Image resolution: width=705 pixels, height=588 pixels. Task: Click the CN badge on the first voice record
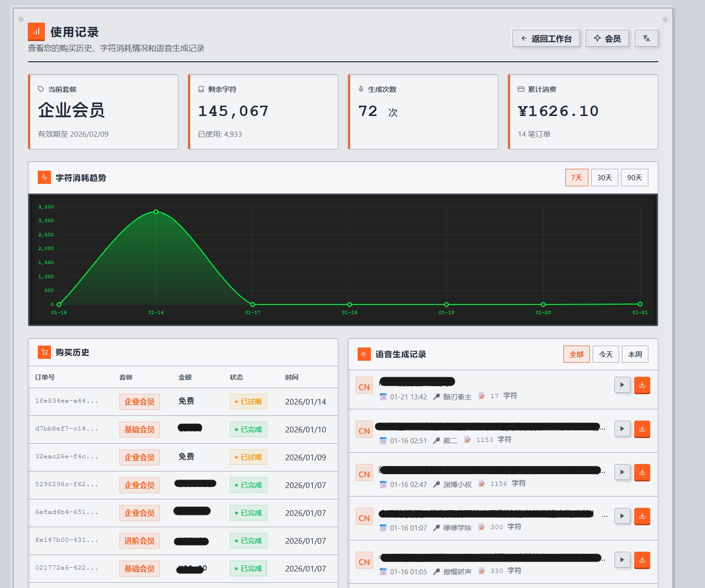364,386
